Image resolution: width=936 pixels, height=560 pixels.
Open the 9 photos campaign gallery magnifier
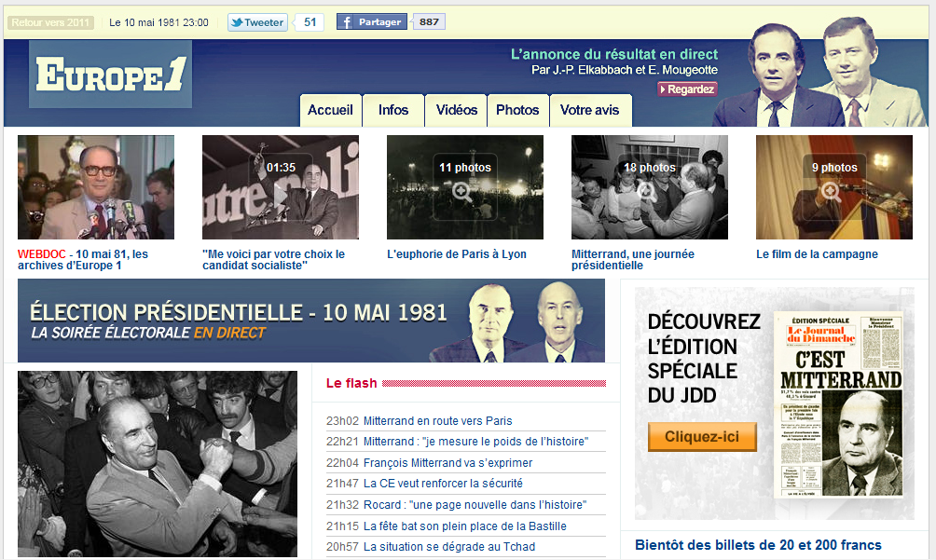831,192
